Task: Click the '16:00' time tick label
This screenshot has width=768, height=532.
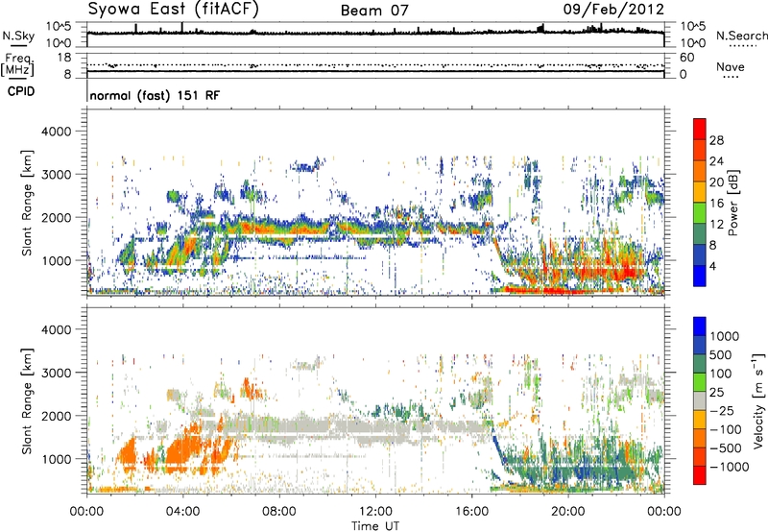Action: 471,512
